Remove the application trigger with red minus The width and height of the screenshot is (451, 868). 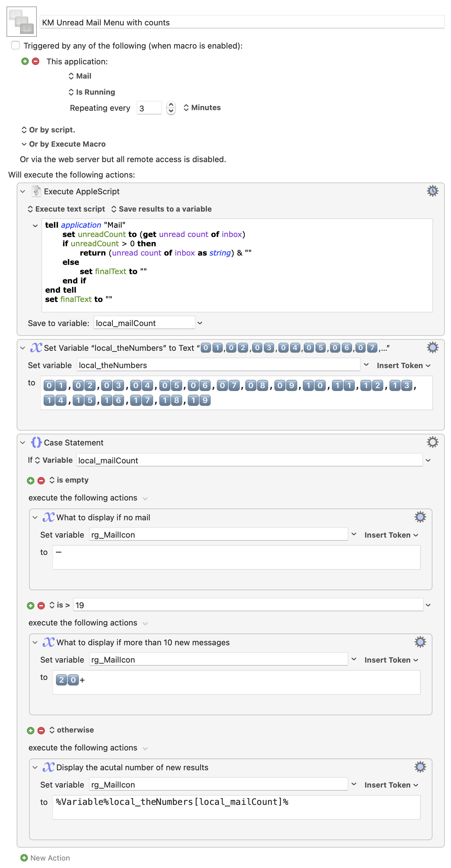click(35, 61)
